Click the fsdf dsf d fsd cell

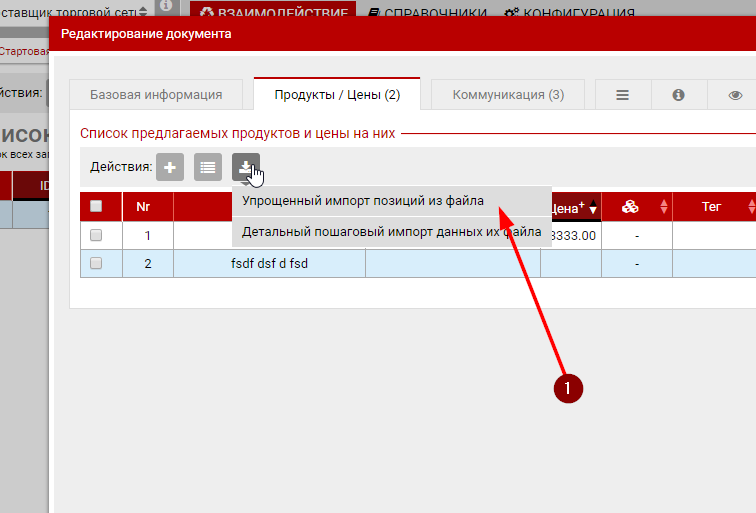click(269, 264)
